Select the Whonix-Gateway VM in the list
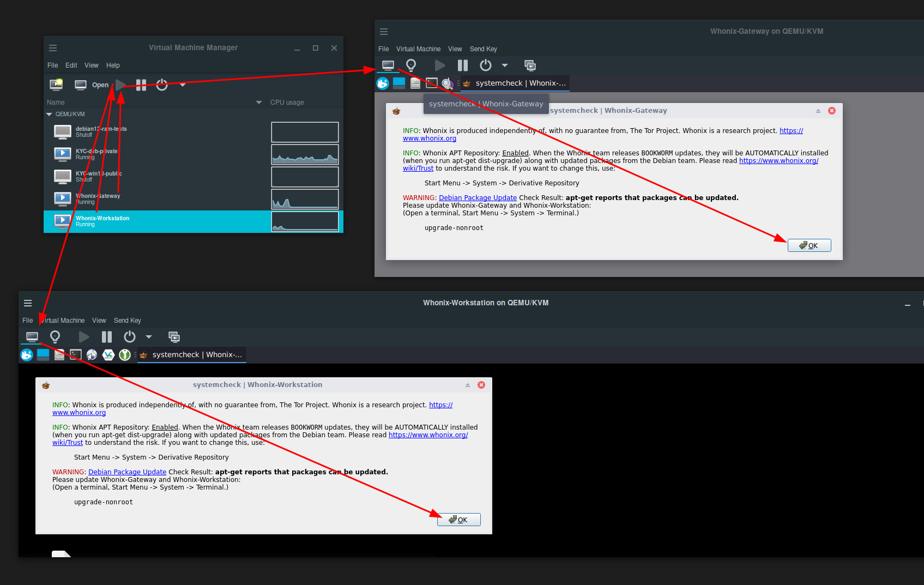The image size is (924, 585). (193, 199)
